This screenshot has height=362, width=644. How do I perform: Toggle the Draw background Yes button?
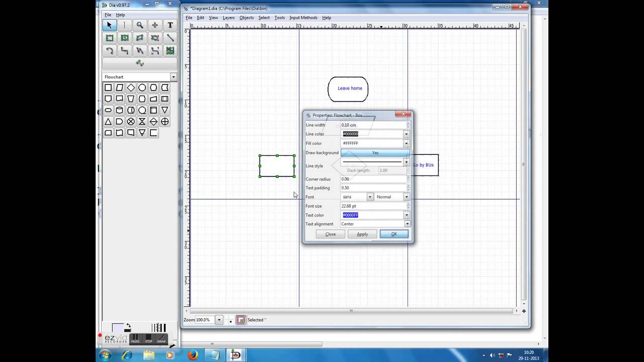click(x=375, y=153)
